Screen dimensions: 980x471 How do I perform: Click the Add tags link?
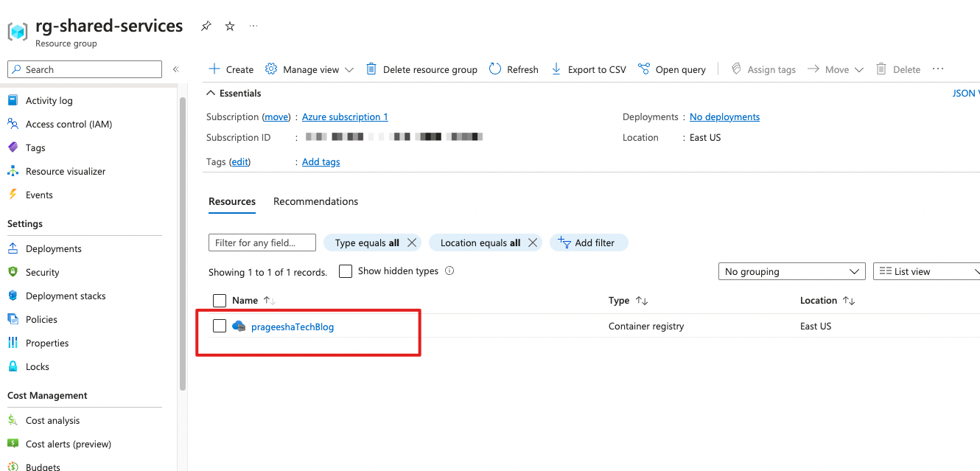click(321, 161)
